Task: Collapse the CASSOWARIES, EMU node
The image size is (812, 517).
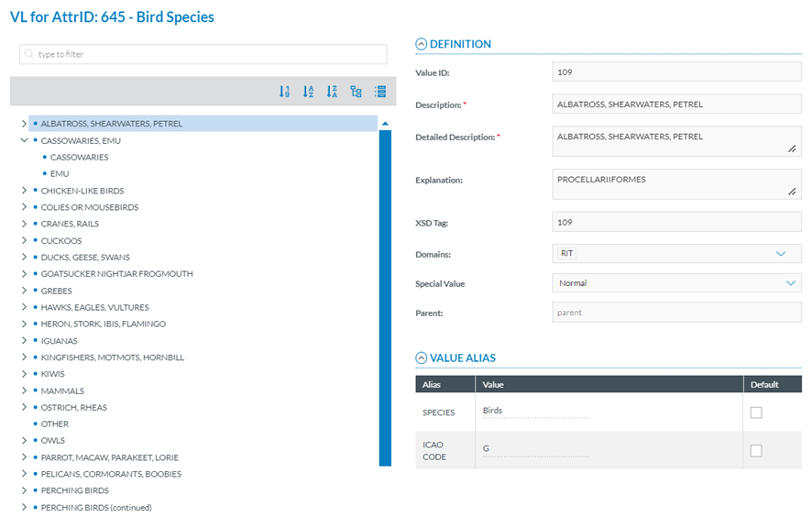Action: [x=24, y=141]
